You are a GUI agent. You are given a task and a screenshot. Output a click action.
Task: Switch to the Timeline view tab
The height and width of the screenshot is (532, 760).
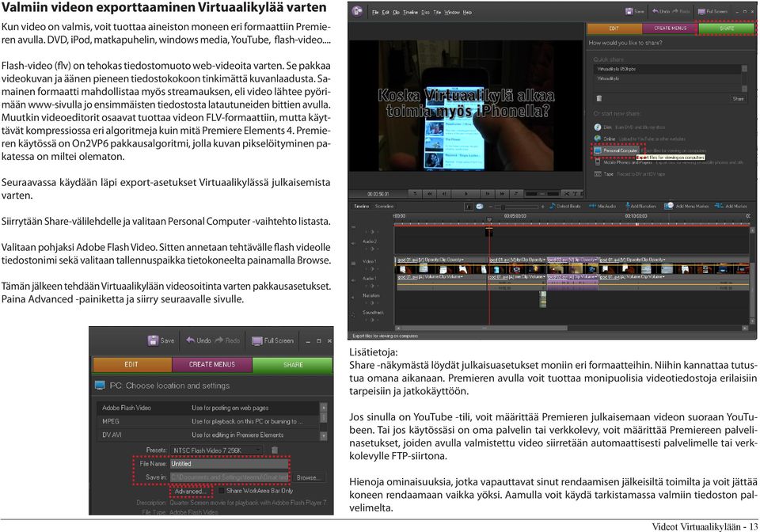[x=361, y=207]
